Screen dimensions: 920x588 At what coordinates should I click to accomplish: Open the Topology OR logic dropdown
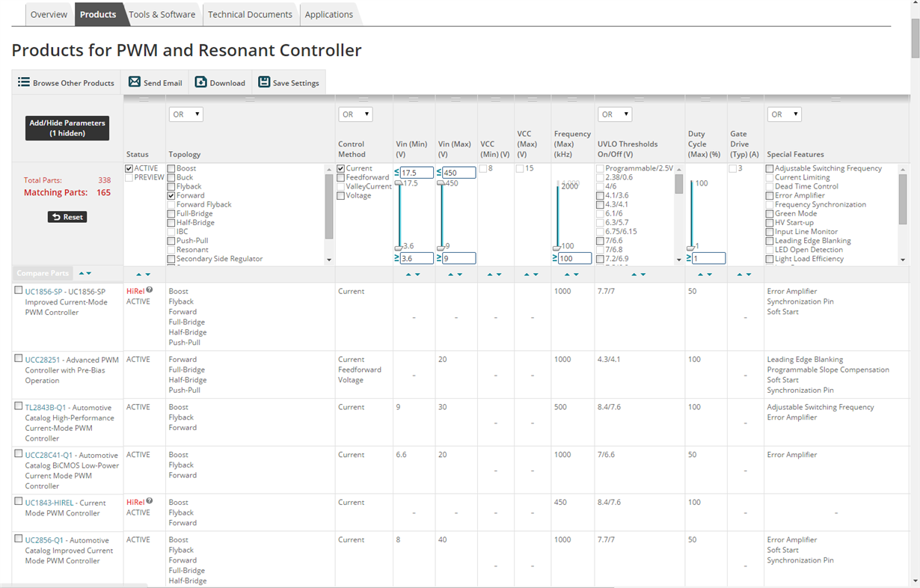coord(186,114)
